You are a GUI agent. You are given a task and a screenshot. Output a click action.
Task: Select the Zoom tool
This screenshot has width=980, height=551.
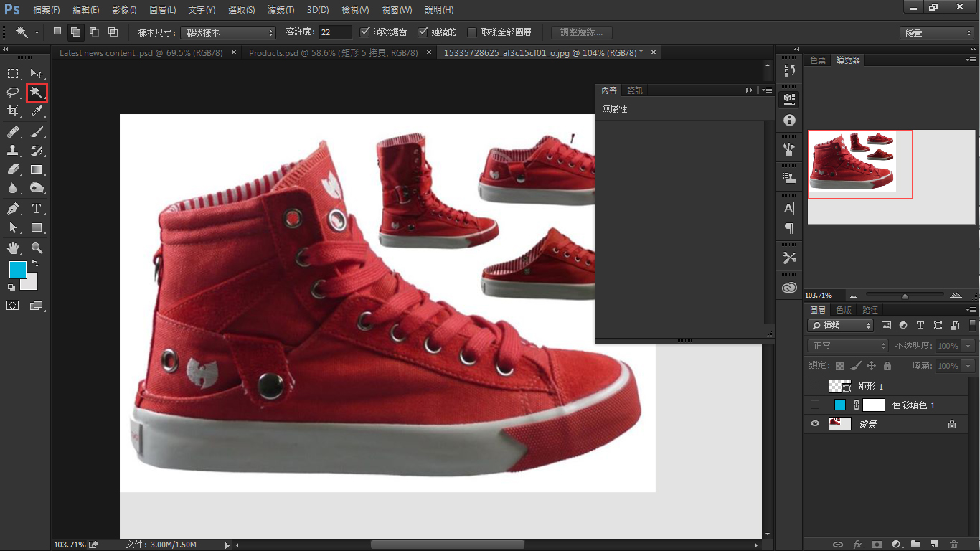coord(37,248)
